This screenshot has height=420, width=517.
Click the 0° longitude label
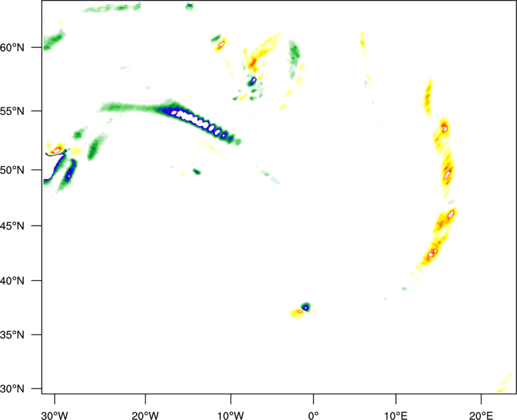point(313,415)
